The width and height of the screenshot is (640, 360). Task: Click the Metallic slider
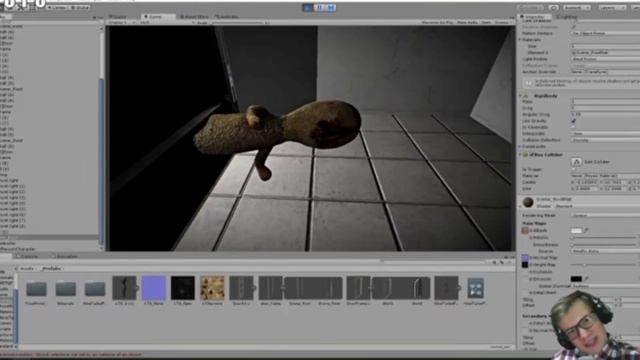pyautogui.click(x=604, y=238)
